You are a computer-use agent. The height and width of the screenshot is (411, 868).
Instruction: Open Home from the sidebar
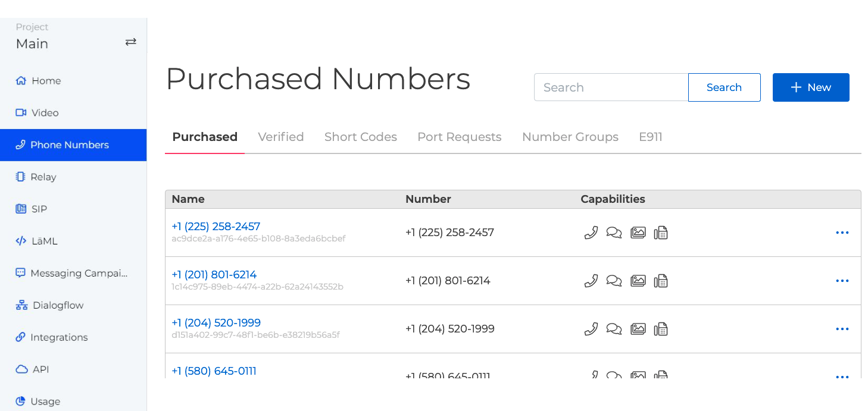[x=45, y=80]
